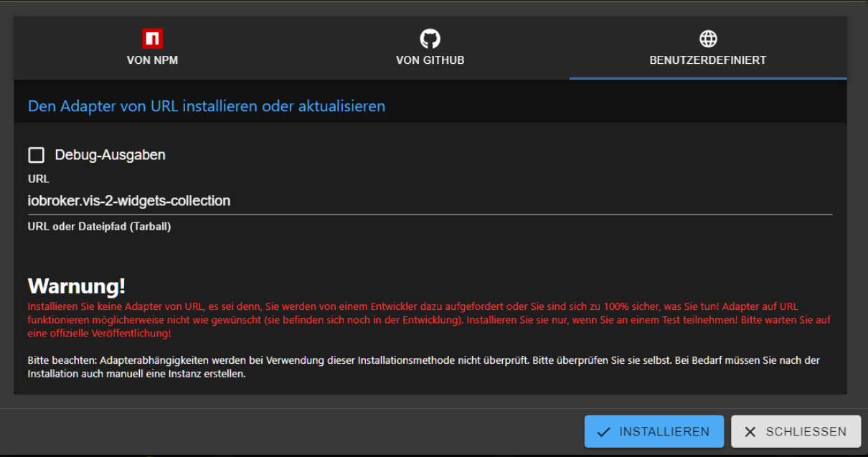Open the Von GitHub tab
868x457 pixels.
click(x=430, y=48)
